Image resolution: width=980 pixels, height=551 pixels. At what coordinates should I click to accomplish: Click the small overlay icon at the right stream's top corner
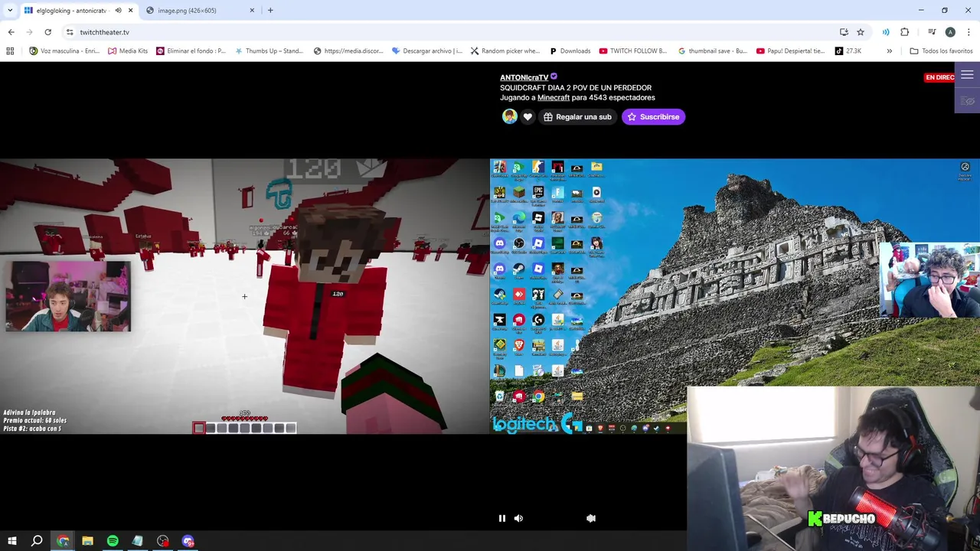tap(965, 167)
